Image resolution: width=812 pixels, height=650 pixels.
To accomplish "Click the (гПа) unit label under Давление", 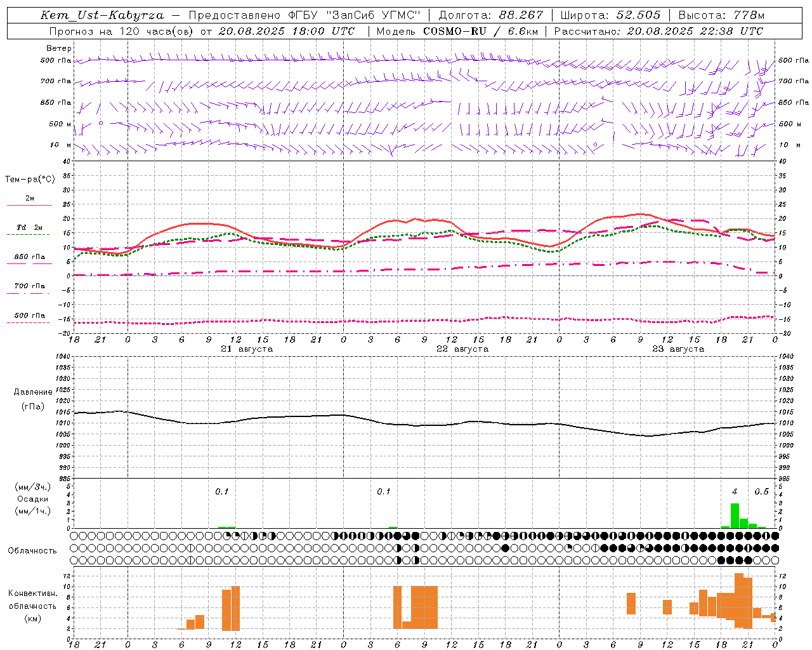I will coord(33,406).
